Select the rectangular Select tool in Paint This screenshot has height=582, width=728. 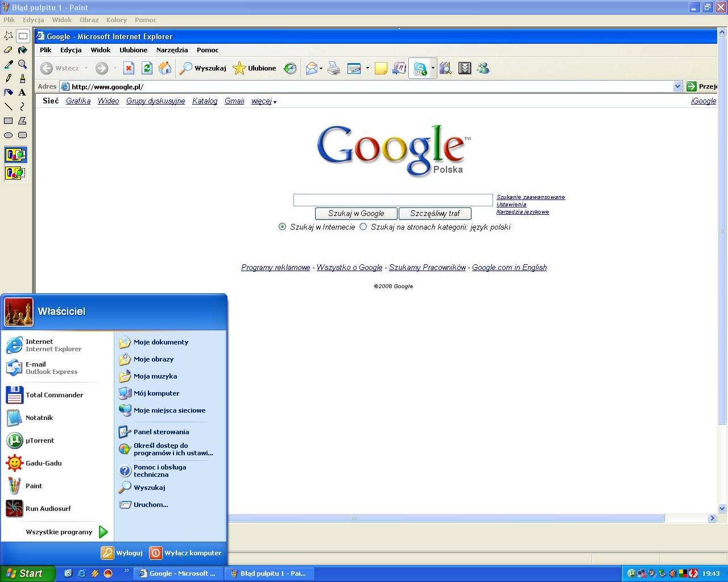[x=23, y=36]
